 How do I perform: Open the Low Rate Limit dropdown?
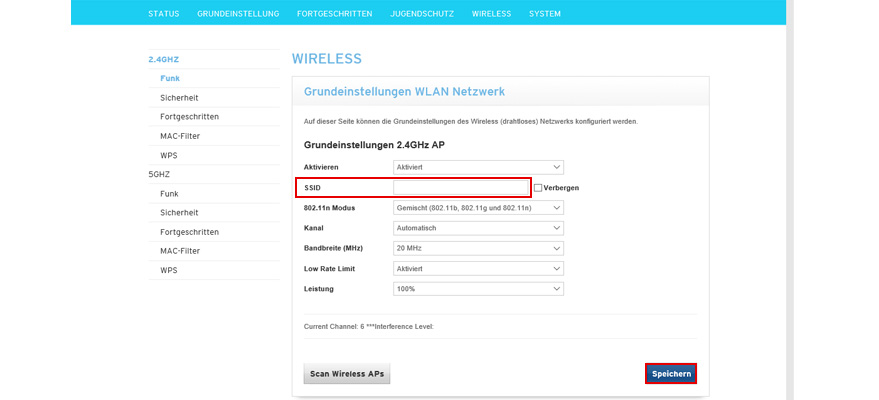pyautogui.click(x=478, y=269)
